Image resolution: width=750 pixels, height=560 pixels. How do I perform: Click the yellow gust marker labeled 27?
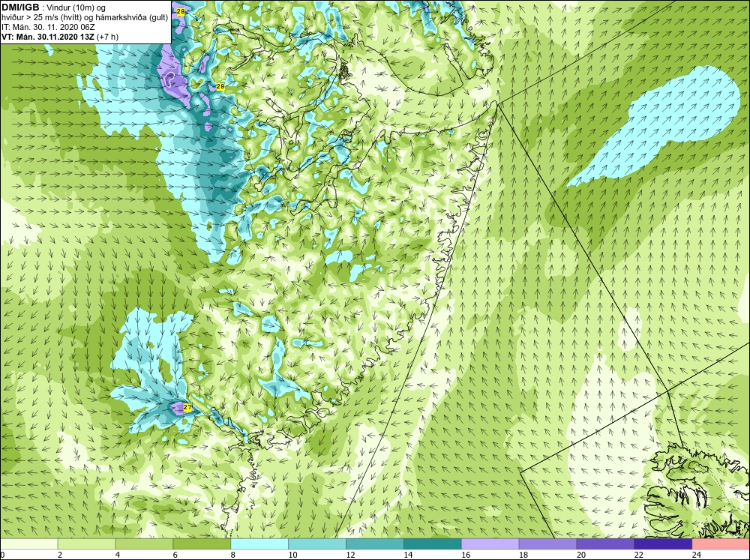pos(187,408)
